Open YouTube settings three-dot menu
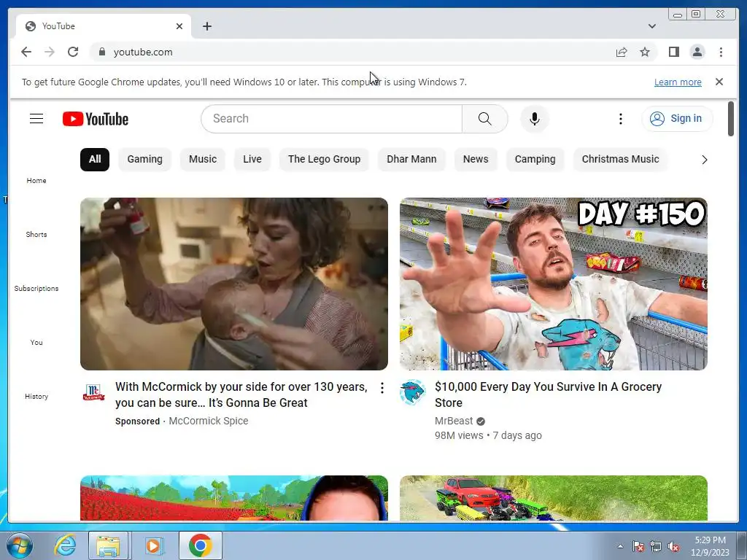Screen dimensions: 747x560 (x=620, y=119)
